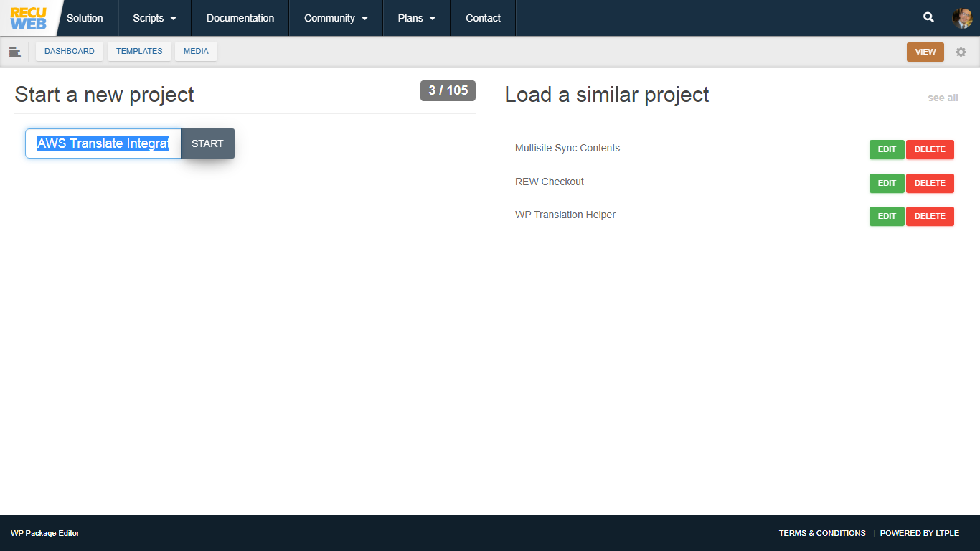Open the Contact page
Image resolution: width=980 pixels, height=551 pixels.
pos(483,18)
